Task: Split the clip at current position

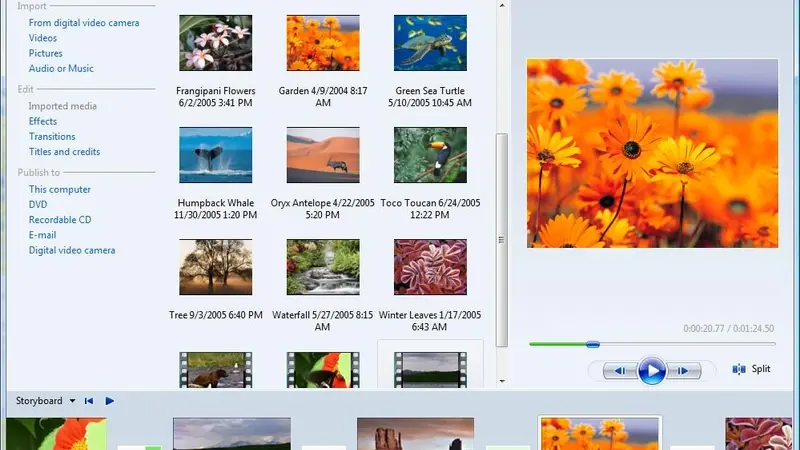Action: pyautogui.click(x=751, y=369)
